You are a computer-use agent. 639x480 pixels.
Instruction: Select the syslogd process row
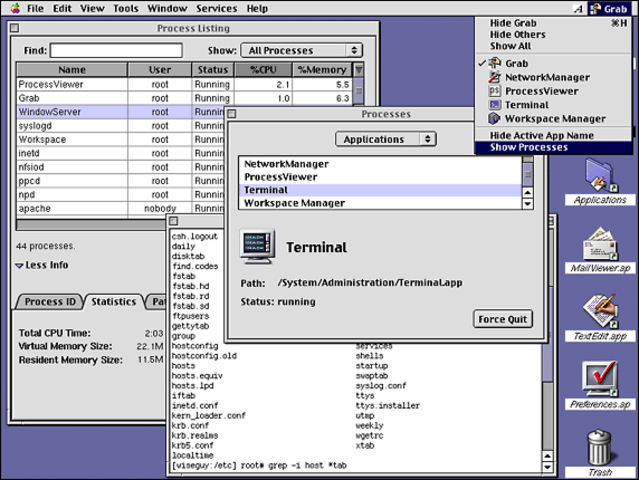(x=121, y=126)
